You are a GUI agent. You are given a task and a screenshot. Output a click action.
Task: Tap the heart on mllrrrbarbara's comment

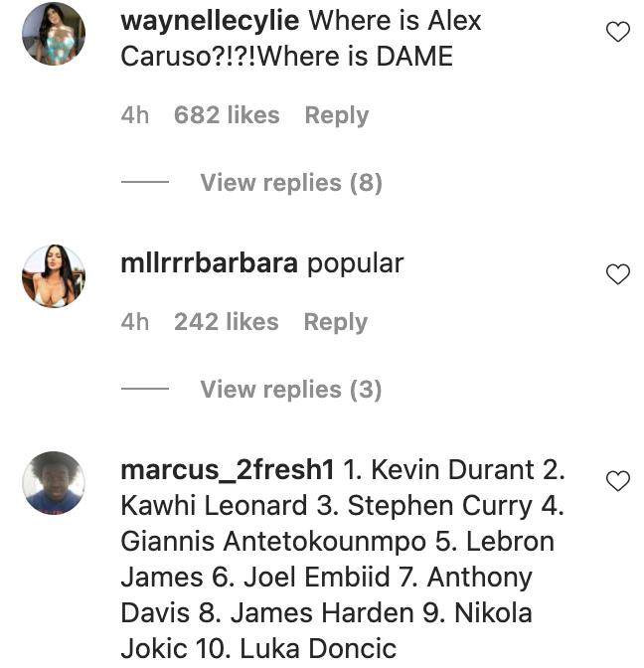click(618, 274)
